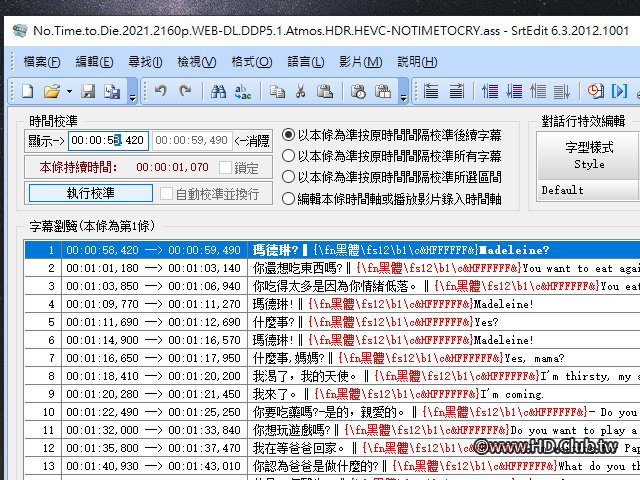Paste using the clipboard icon

(325, 91)
